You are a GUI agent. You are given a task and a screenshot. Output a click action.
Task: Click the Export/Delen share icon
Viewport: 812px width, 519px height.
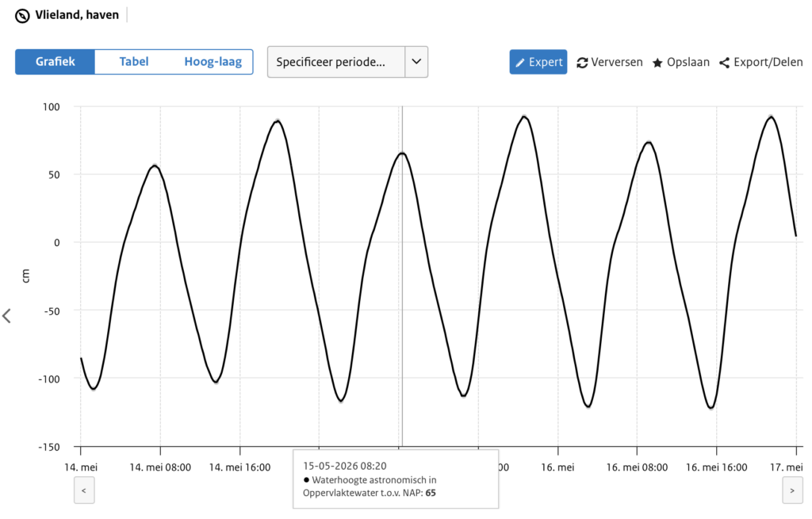click(x=724, y=63)
